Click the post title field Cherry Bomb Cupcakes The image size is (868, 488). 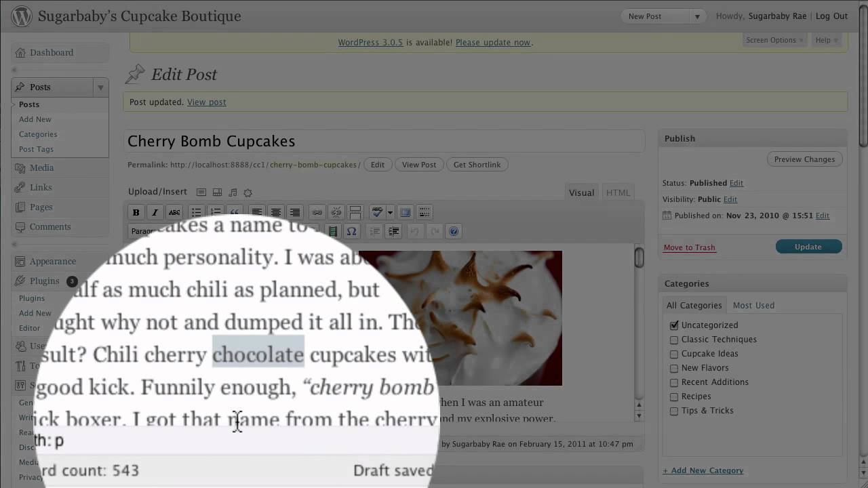click(x=384, y=141)
